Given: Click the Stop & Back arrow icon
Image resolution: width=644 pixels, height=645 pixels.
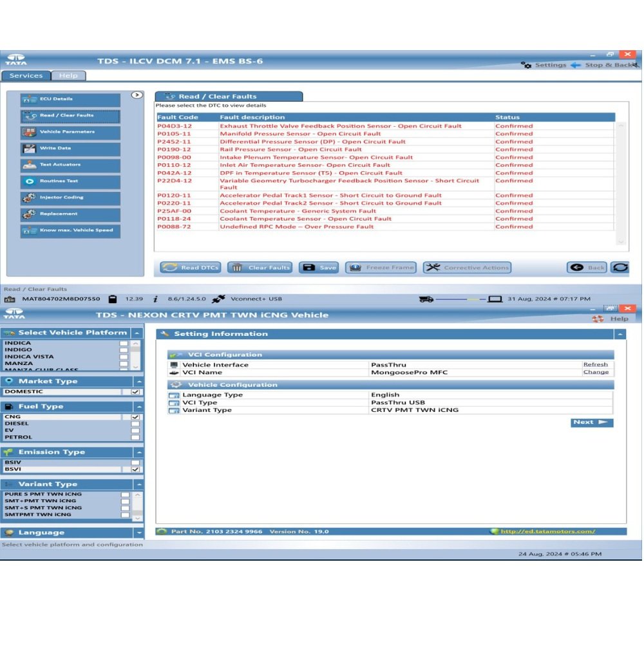Looking at the screenshot, I should pos(576,65).
